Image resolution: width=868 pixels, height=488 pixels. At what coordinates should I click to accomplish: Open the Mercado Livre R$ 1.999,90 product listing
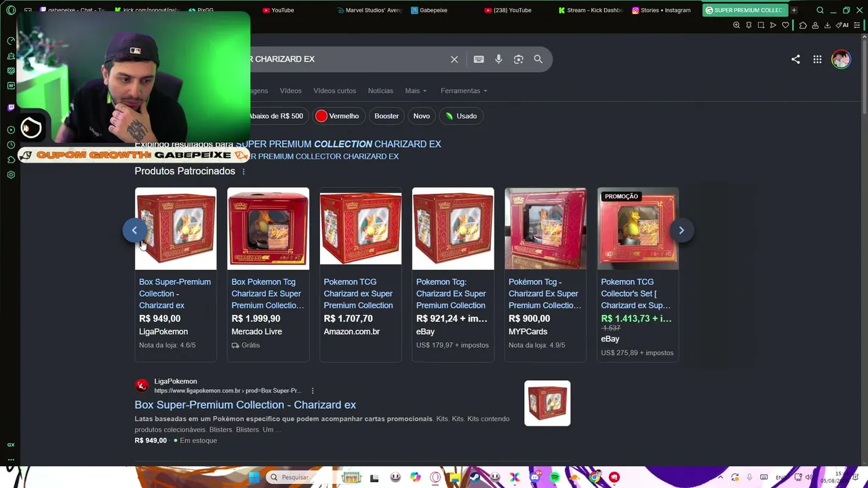tap(268, 274)
